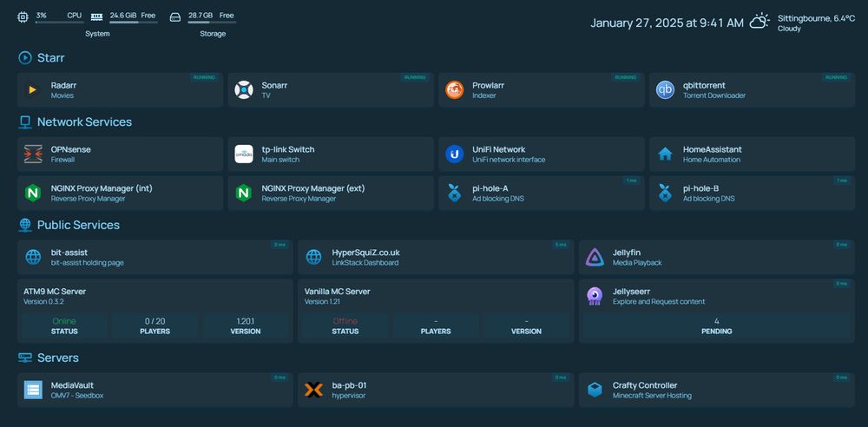The height and width of the screenshot is (427, 868).
Task: Click the Vanilla MC Server title
Action: pos(337,292)
